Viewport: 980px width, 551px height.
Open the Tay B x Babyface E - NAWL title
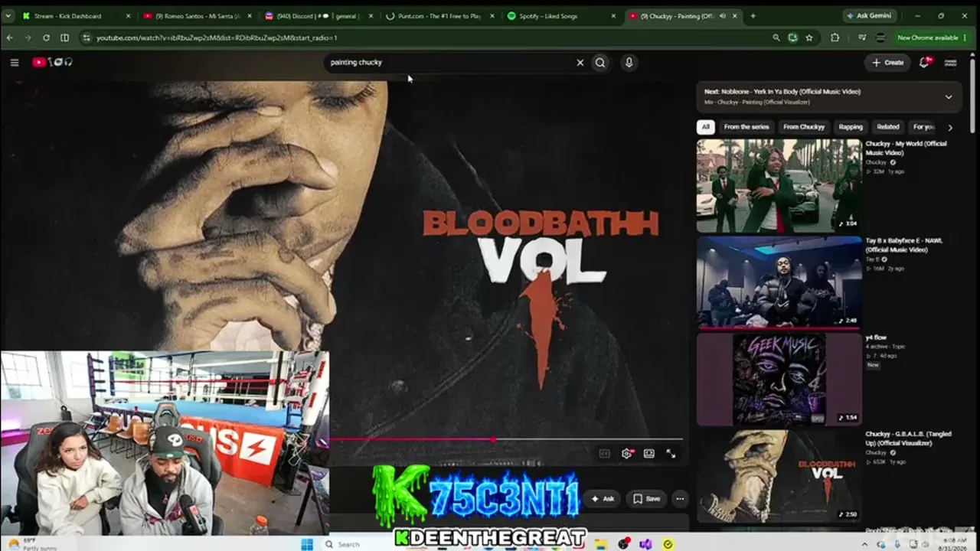coord(904,245)
